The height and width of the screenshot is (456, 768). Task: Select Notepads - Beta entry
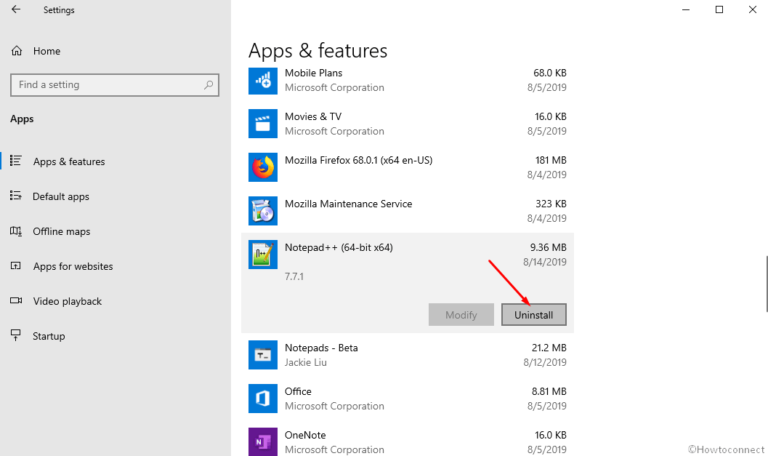[x=321, y=348]
